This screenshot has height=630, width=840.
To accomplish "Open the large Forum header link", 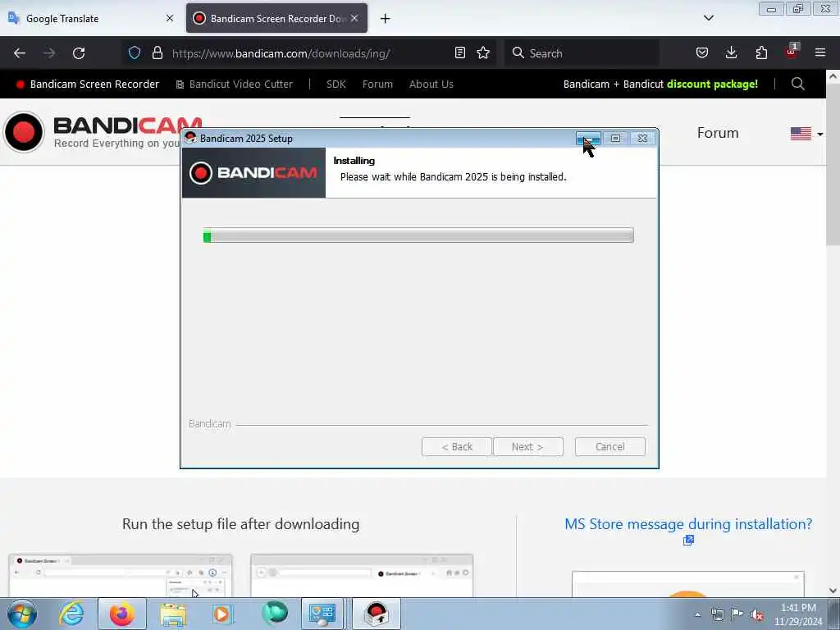I will pyautogui.click(x=717, y=133).
